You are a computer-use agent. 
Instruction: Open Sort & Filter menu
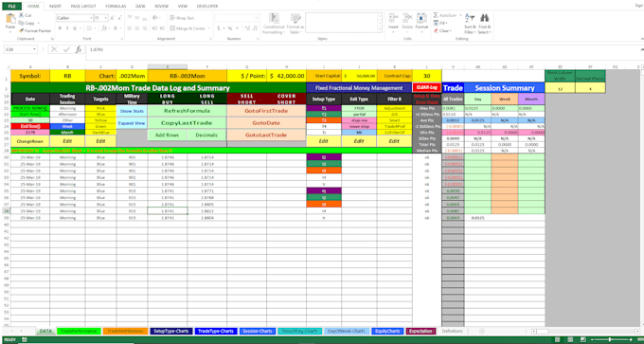(x=470, y=24)
